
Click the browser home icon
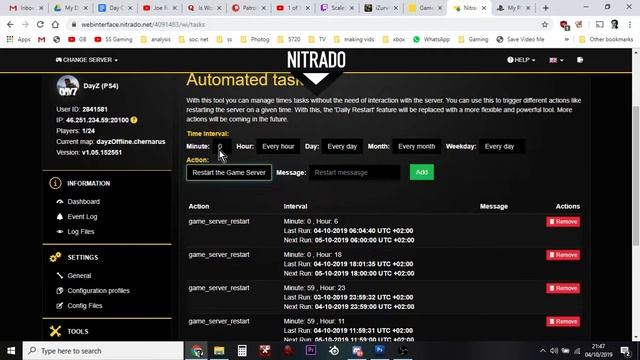click(55, 24)
